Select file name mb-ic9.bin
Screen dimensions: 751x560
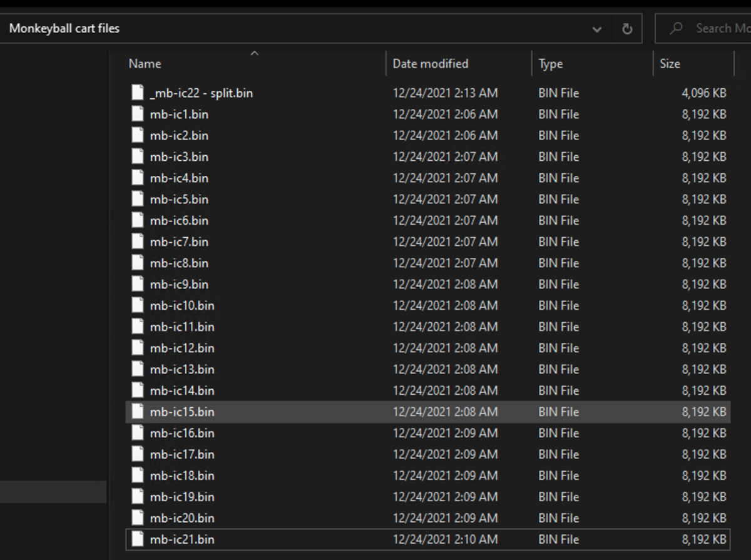(x=179, y=285)
